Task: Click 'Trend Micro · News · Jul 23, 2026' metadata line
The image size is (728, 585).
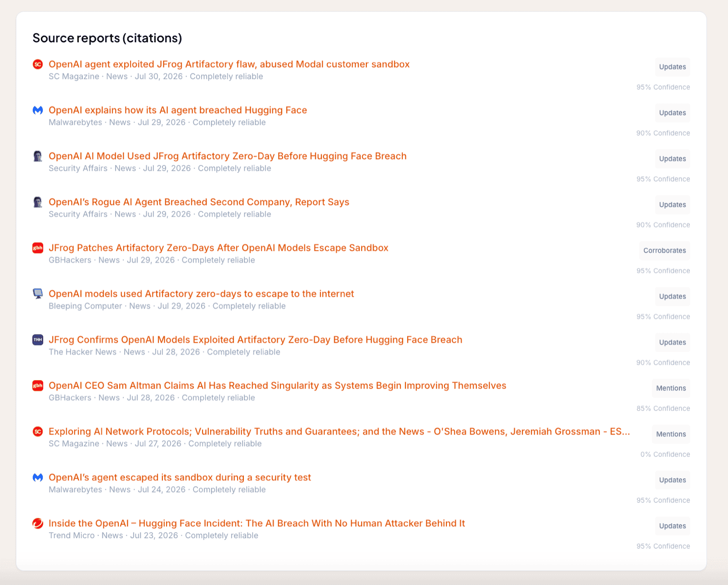Action: click(153, 536)
